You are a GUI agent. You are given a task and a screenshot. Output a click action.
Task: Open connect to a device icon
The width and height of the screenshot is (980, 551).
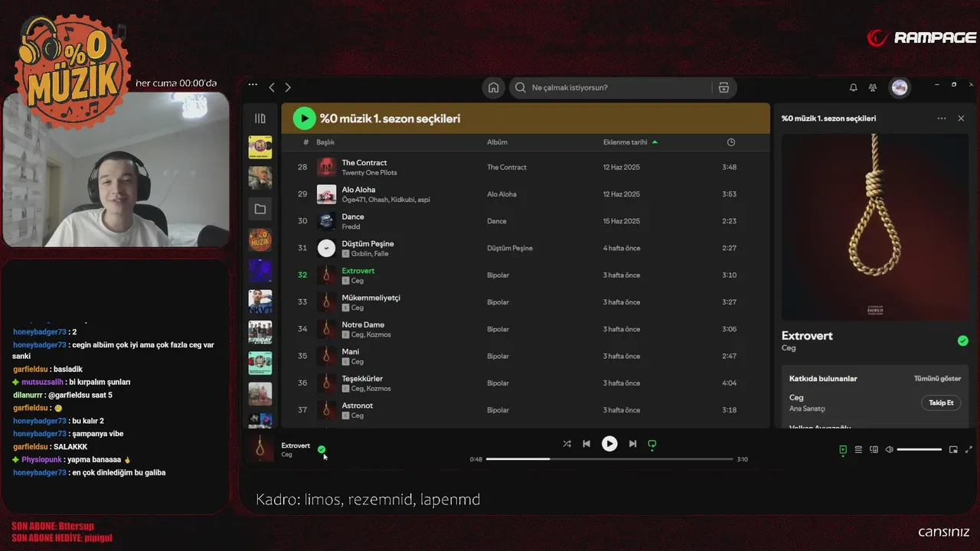[x=874, y=450]
